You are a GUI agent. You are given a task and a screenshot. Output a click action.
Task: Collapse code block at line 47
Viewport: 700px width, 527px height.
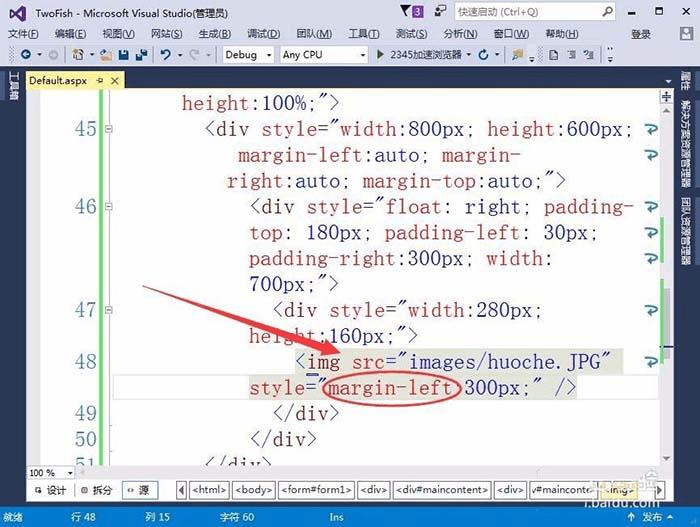[x=108, y=310]
